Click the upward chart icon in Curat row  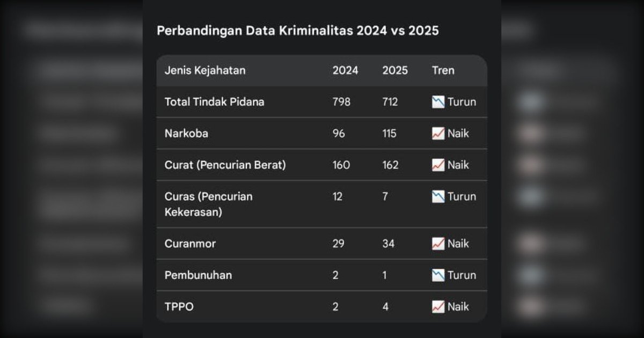(x=438, y=165)
